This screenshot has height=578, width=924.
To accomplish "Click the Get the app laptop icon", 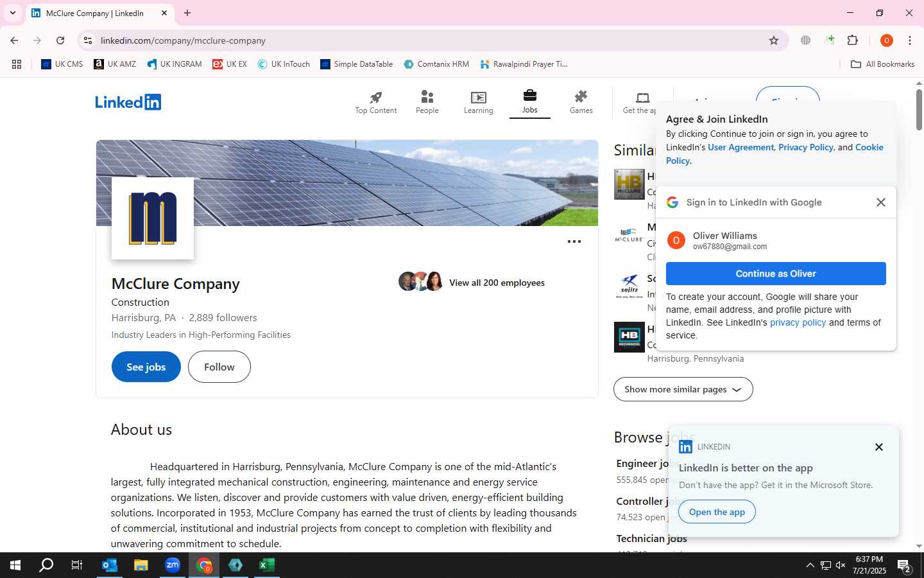I will point(643,98).
